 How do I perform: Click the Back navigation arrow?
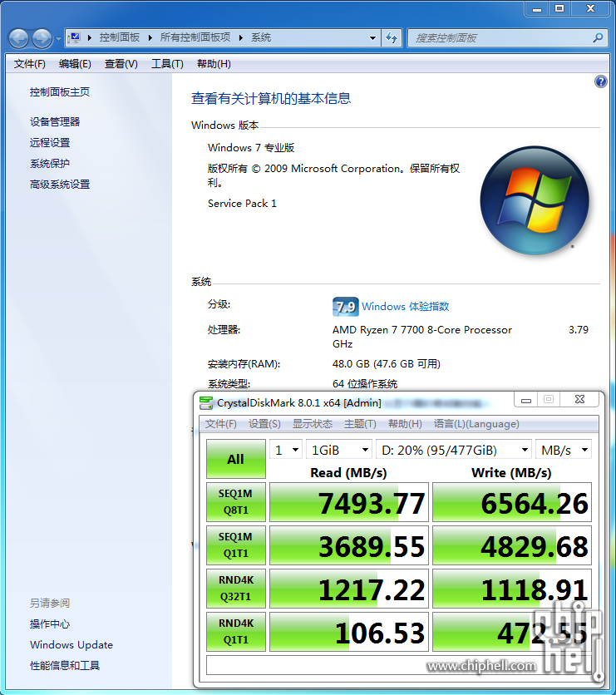[x=18, y=38]
